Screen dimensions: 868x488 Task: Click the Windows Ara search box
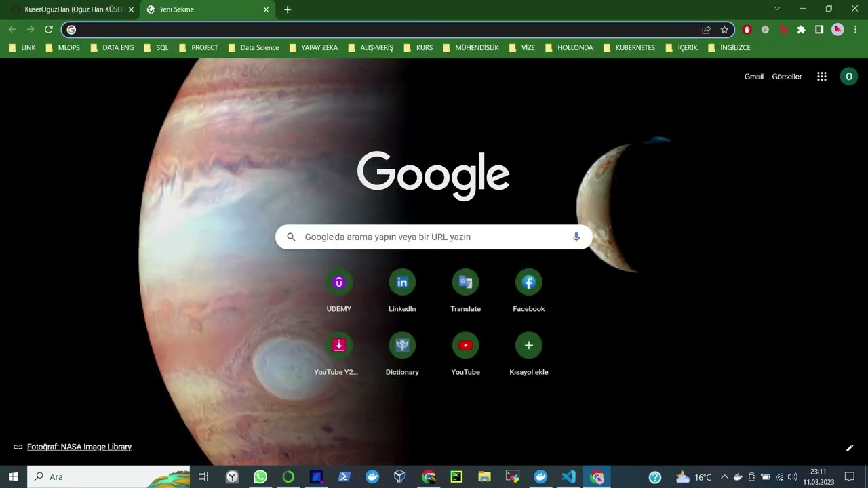pyautogui.click(x=108, y=477)
